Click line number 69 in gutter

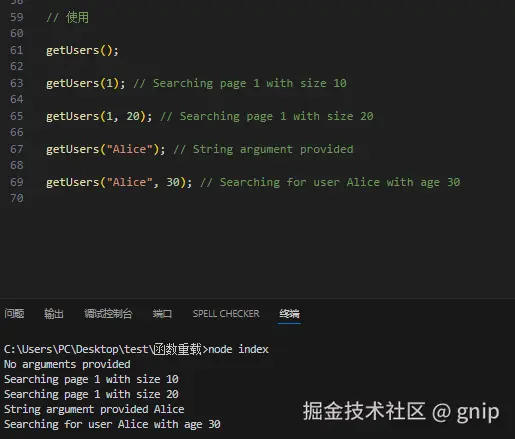tap(17, 182)
